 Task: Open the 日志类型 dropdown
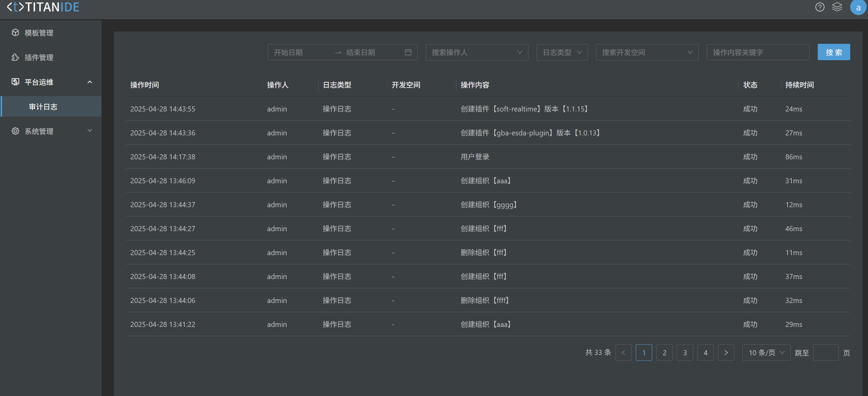point(562,52)
